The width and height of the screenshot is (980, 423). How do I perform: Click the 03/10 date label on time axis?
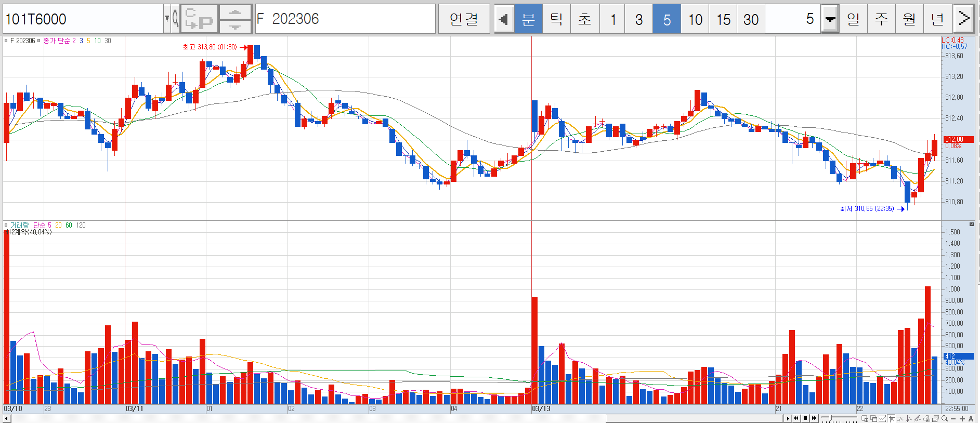(x=13, y=408)
